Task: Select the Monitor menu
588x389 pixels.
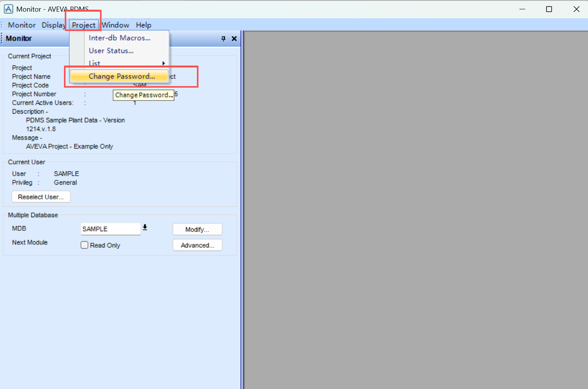Action: pos(21,25)
